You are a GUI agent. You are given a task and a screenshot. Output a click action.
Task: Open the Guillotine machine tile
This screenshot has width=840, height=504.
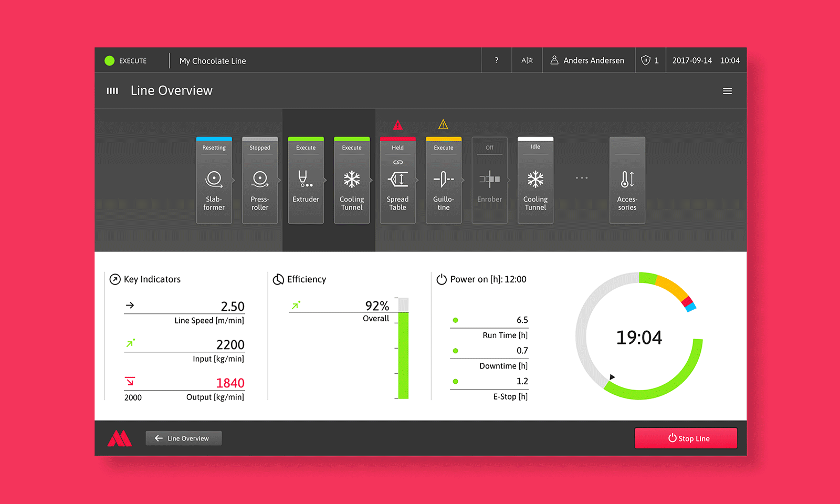point(444,181)
